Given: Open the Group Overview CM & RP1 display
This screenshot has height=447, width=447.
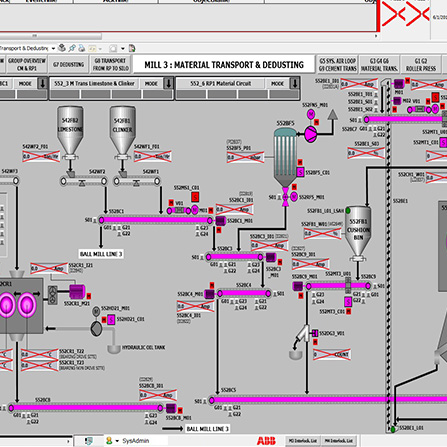Looking at the screenshot, I should 27,64.
